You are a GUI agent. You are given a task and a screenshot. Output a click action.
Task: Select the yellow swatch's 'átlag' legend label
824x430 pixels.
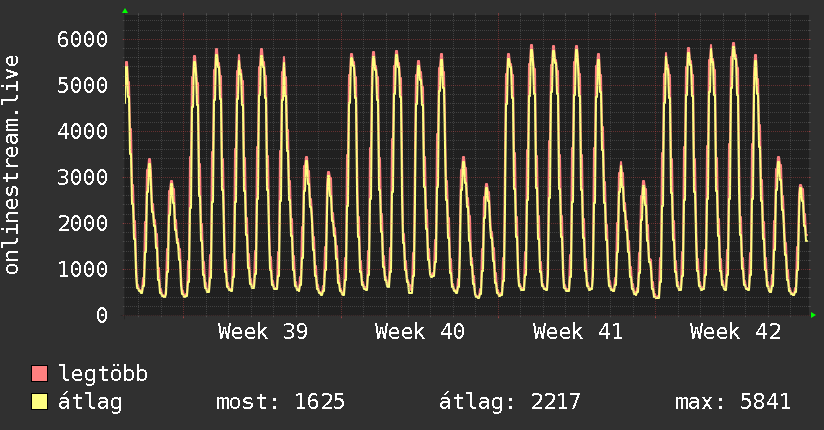[x=90, y=402]
